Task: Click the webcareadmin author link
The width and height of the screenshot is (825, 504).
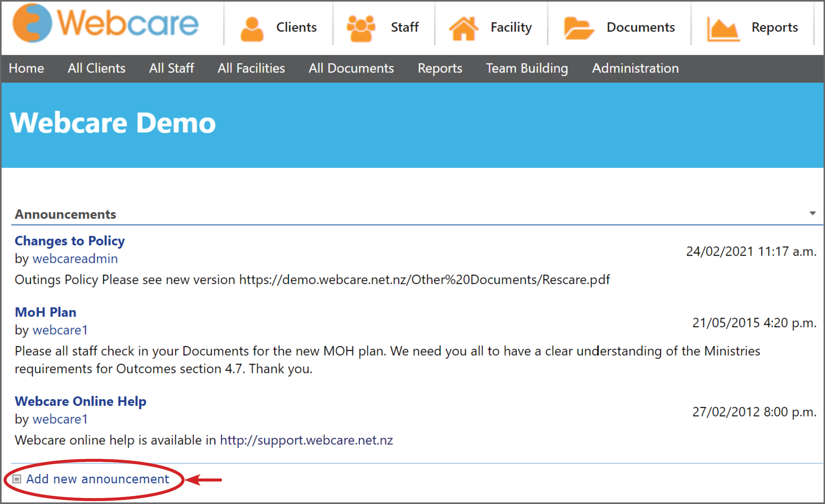Action: click(x=75, y=259)
